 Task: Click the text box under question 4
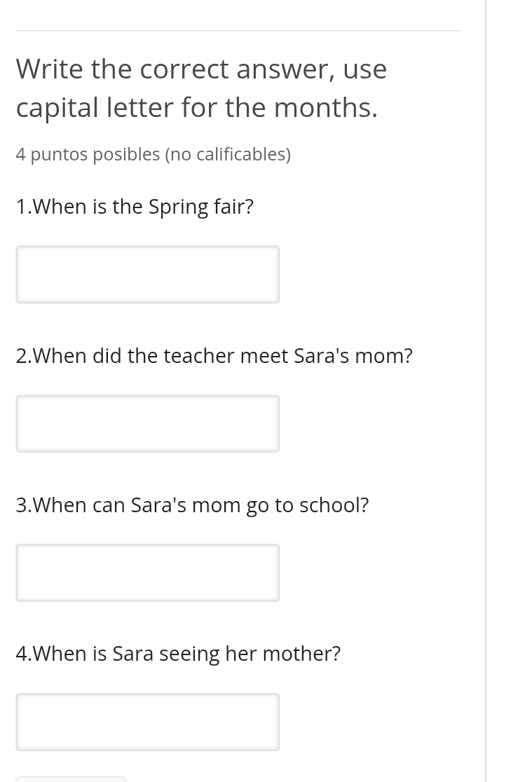pos(147,722)
